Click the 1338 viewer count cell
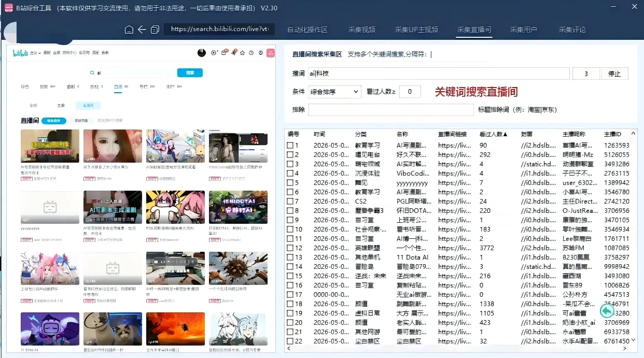Image resolution: width=644 pixels, height=358 pixels. [x=487, y=304]
